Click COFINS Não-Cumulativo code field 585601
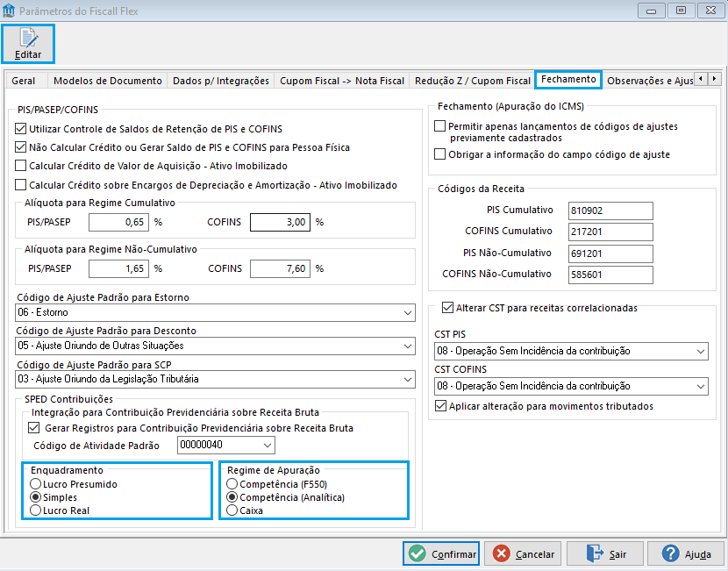The width and height of the screenshot is (728, 571). tap(610, 275)
